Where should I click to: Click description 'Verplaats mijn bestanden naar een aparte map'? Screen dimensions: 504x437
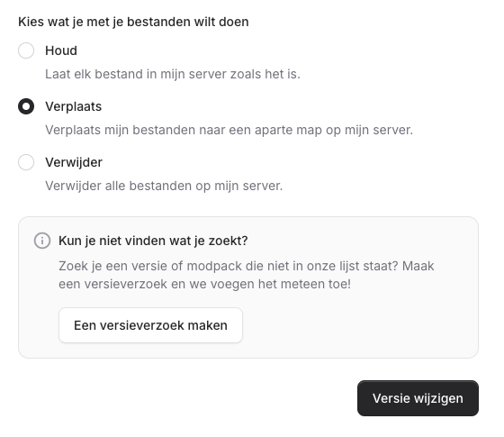point(229,130)
